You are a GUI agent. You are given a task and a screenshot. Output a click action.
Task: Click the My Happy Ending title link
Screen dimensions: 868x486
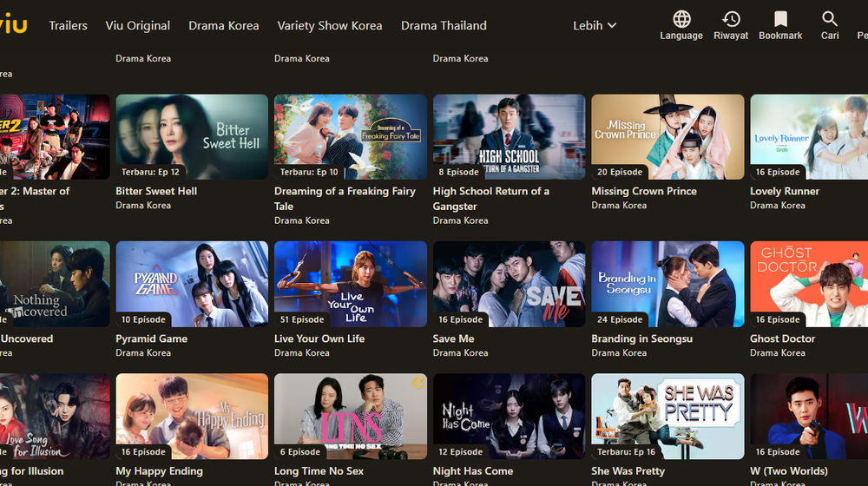point(159,471)
